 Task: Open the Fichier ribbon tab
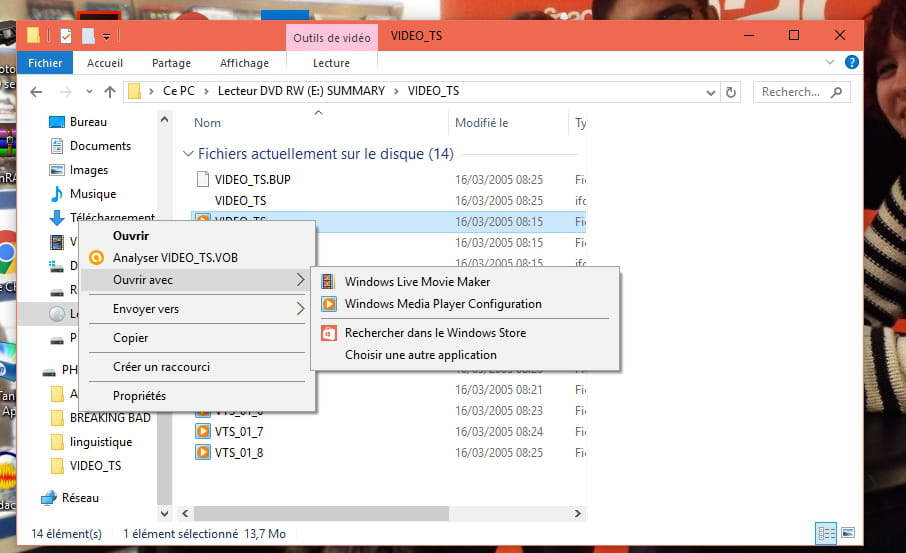coord(45,63)
